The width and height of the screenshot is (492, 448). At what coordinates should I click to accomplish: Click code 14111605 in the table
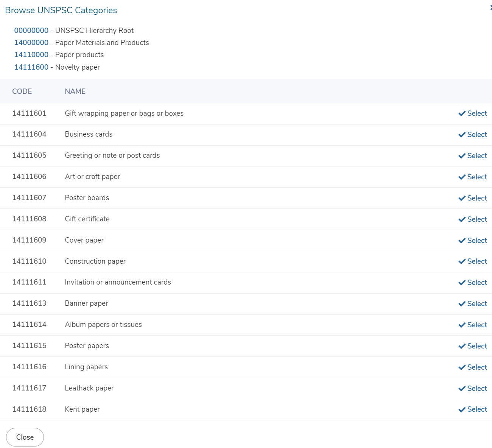point(29,155)
